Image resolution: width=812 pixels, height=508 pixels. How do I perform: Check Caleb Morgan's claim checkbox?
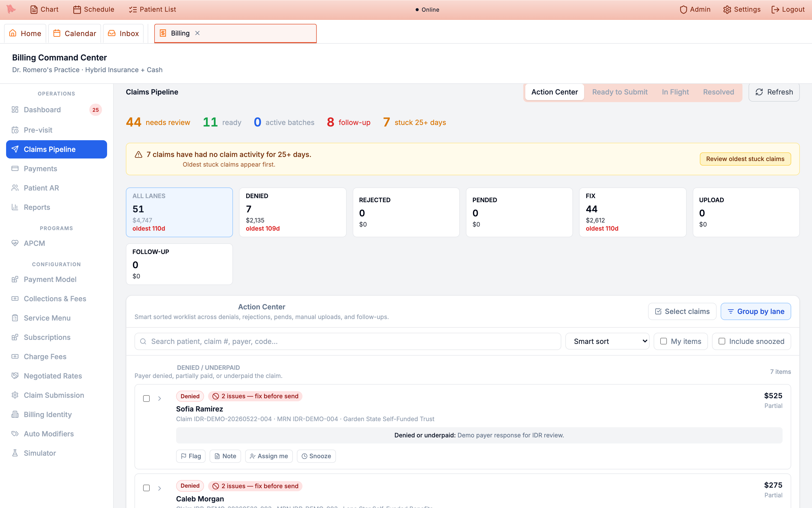pyautogui.click(x=146, y=488)
